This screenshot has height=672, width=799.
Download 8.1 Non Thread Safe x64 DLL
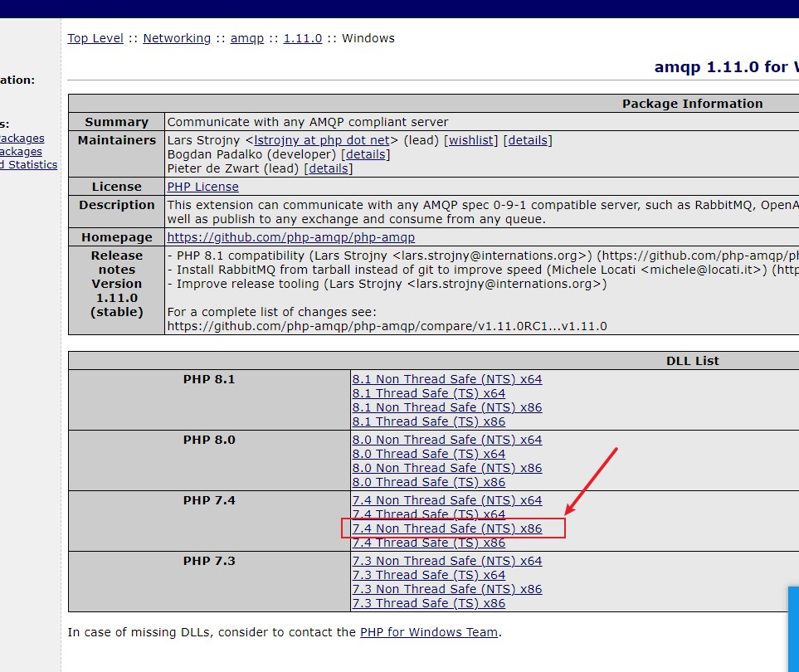tap(448, 378)
